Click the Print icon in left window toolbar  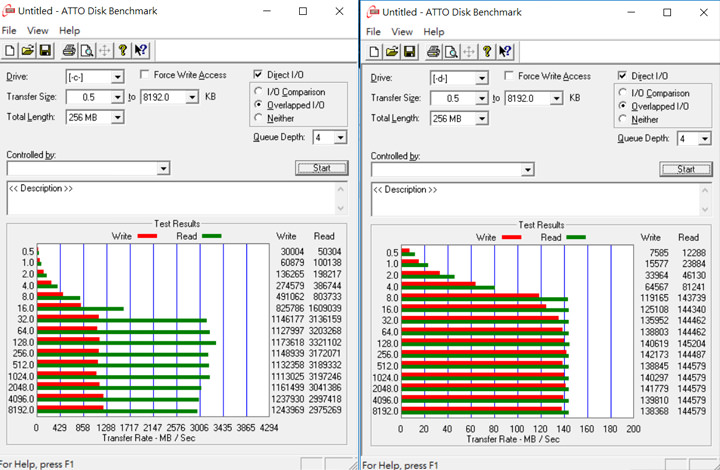69,51
